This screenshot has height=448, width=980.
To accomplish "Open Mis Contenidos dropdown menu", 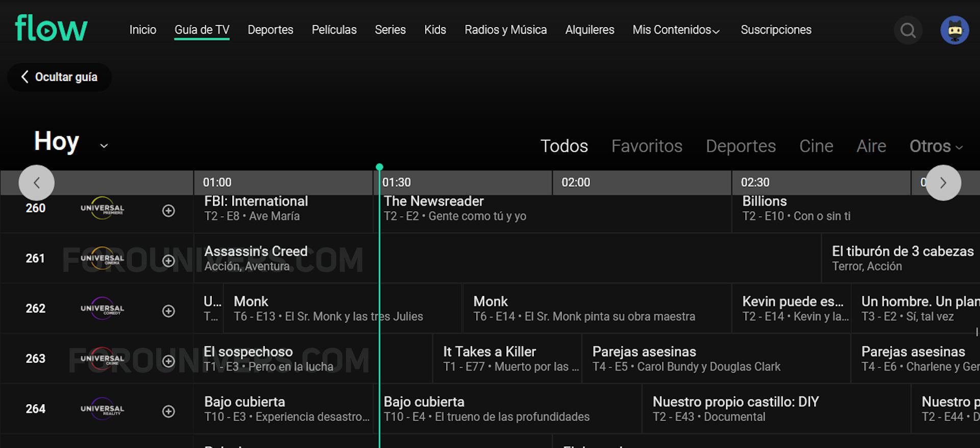I will point(676,30).
